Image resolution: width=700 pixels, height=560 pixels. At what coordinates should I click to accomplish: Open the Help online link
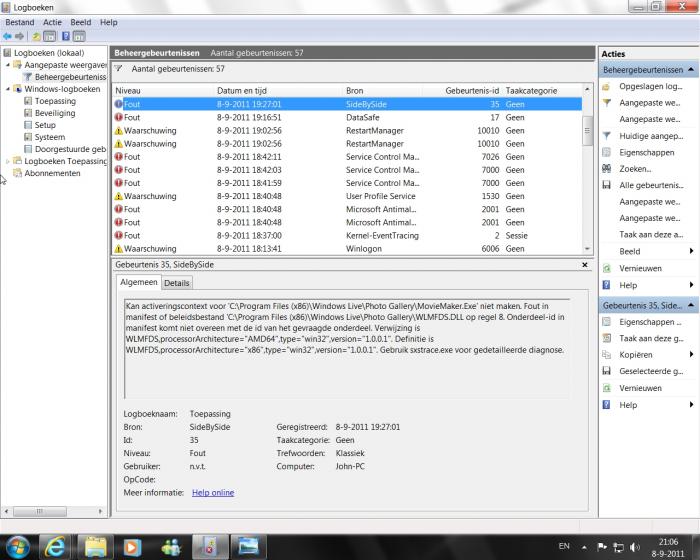tap(213, 493)
